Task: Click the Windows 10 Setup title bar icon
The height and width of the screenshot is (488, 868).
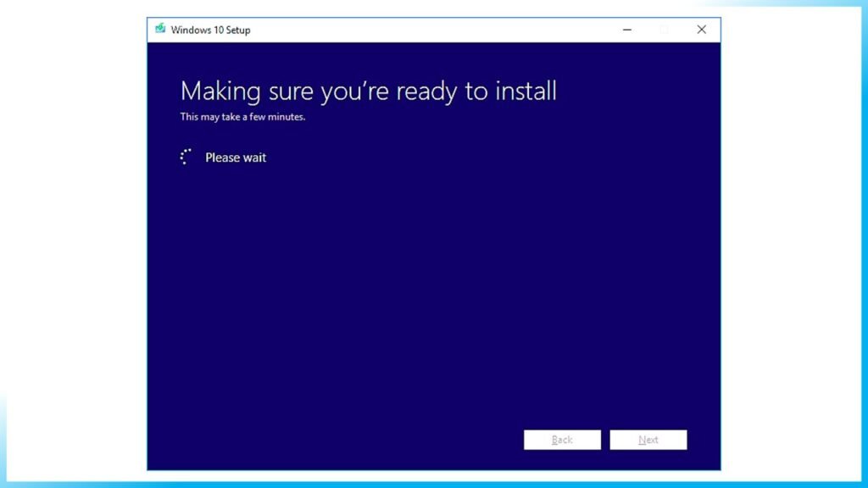Action: [x=161, y=29]
